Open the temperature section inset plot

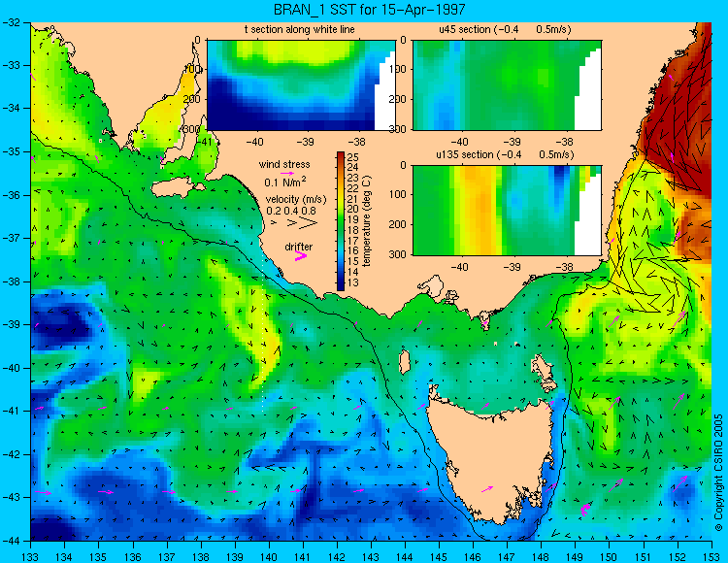(301, 85)
